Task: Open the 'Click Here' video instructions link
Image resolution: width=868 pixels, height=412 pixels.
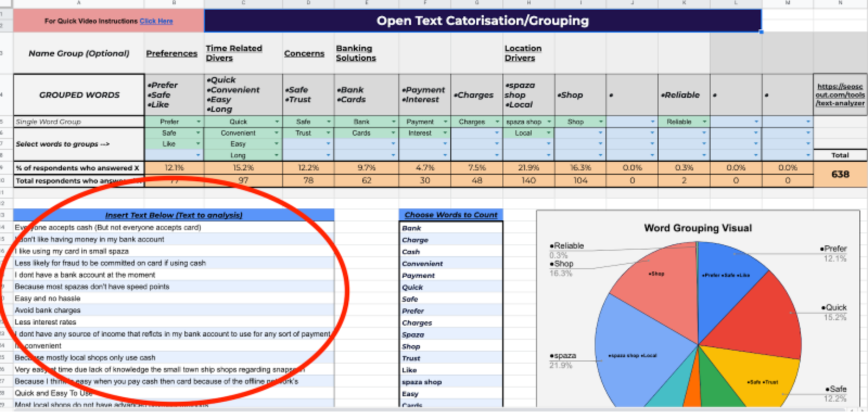Action: 156,21
